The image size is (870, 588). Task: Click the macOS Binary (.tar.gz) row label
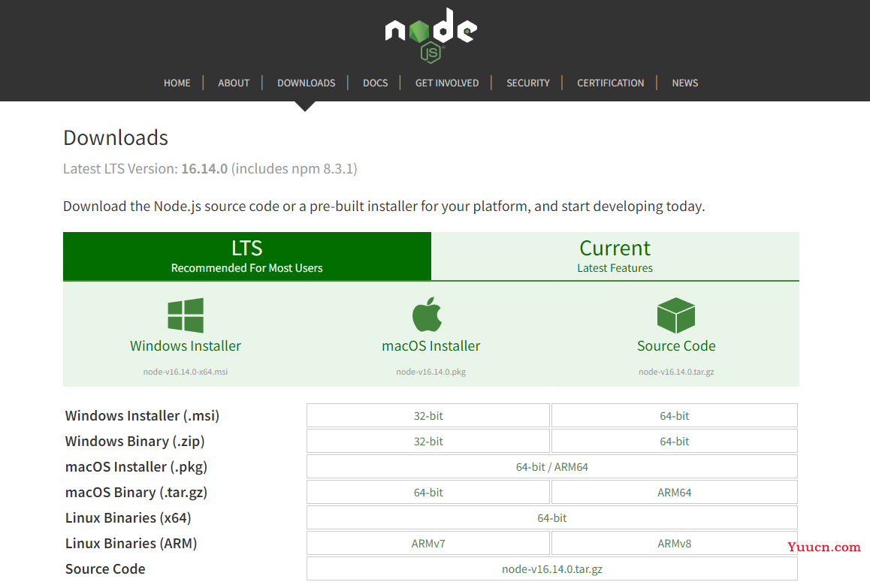(x=136, y=492)
